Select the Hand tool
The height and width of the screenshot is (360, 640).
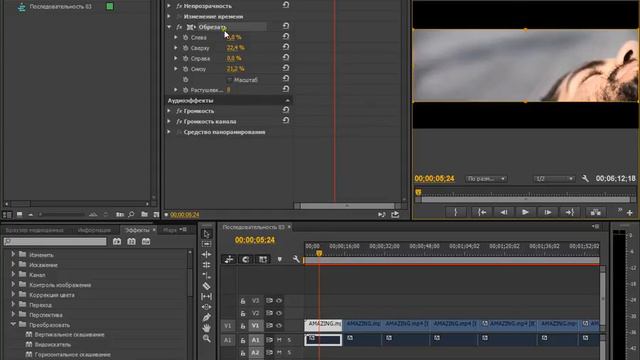[207, 327]
